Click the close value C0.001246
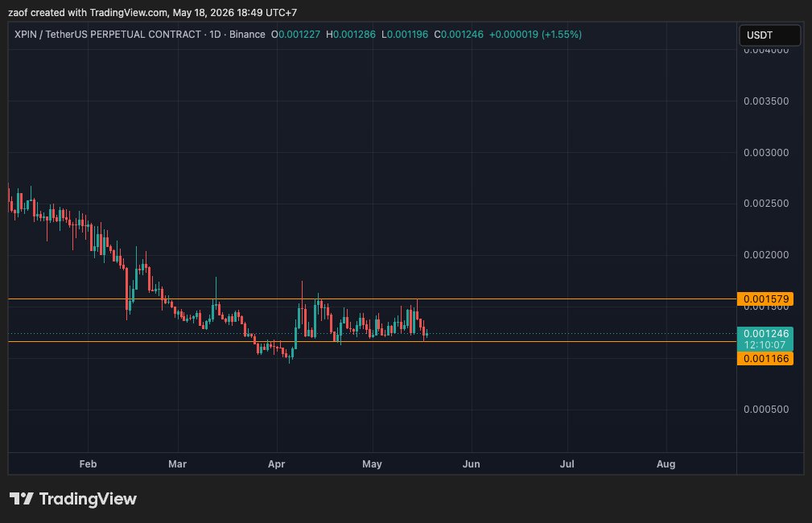The height and width of the screenshot is (523, 812). point(458,35)
